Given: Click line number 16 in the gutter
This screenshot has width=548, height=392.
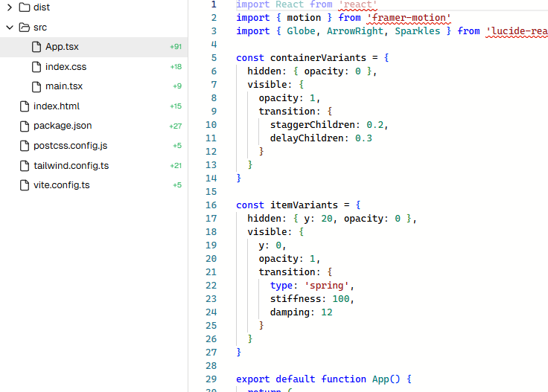Looking at the screenshot, I should [210, 205].
